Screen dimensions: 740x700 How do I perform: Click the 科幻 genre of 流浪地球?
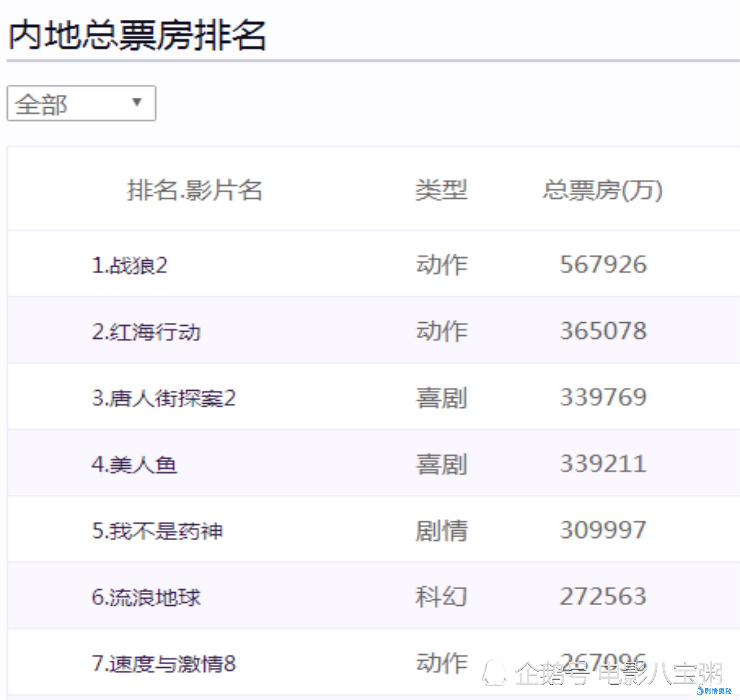(x=441, y=597)
